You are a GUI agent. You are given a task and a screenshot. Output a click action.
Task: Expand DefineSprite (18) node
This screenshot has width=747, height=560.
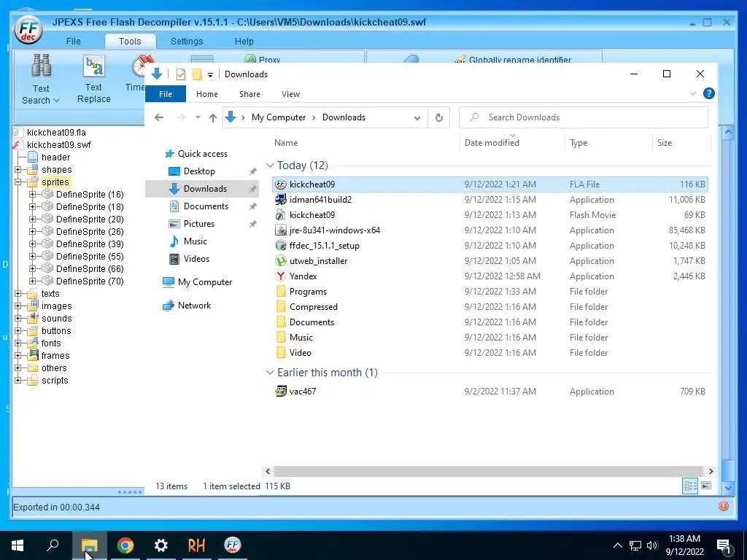[x=32, y=206]
